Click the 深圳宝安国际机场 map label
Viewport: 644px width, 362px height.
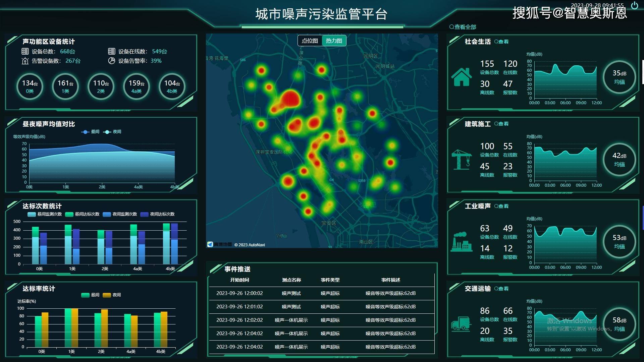click(274, 152)
